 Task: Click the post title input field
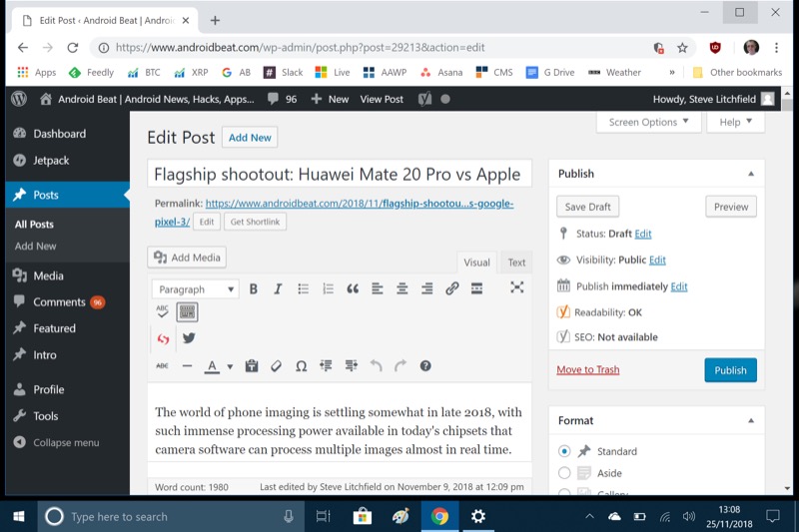(x=340, y=174)
